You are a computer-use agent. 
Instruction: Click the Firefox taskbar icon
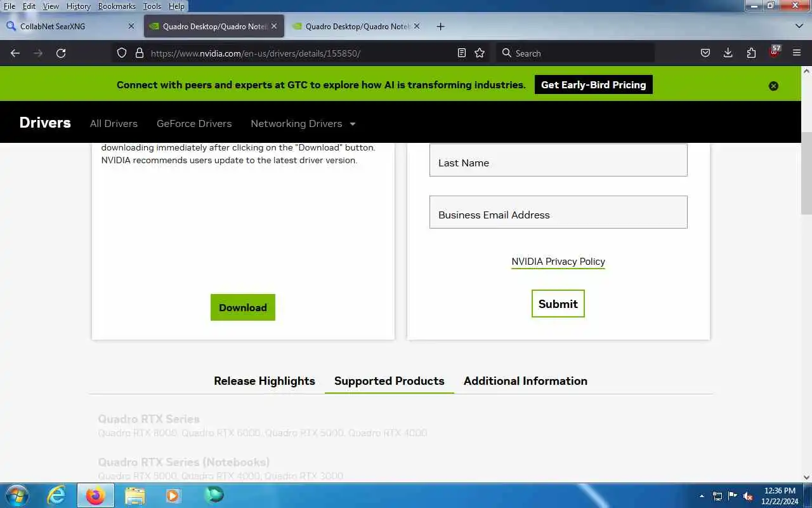(96, 495)
